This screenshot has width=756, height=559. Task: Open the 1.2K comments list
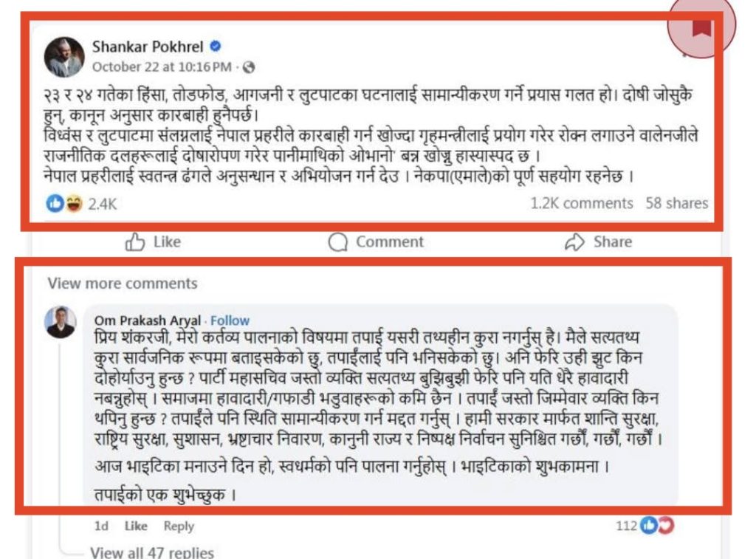(582, 203)
